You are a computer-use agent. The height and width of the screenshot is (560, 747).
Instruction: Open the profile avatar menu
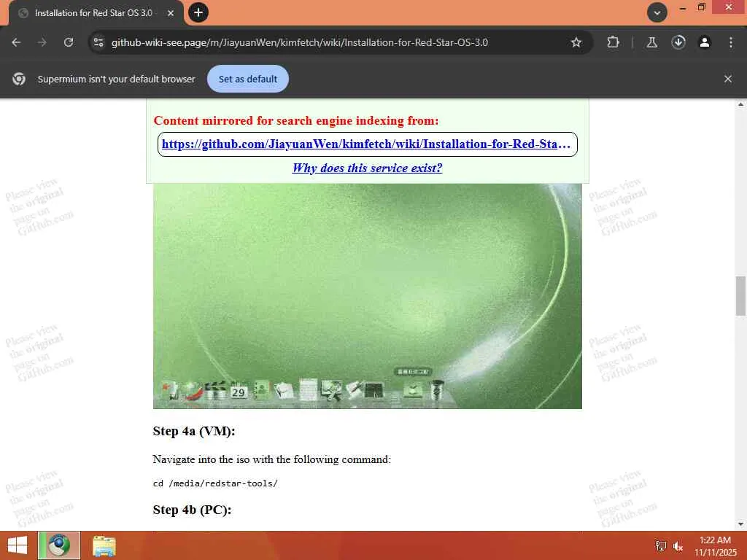click(x=705, y=42)
